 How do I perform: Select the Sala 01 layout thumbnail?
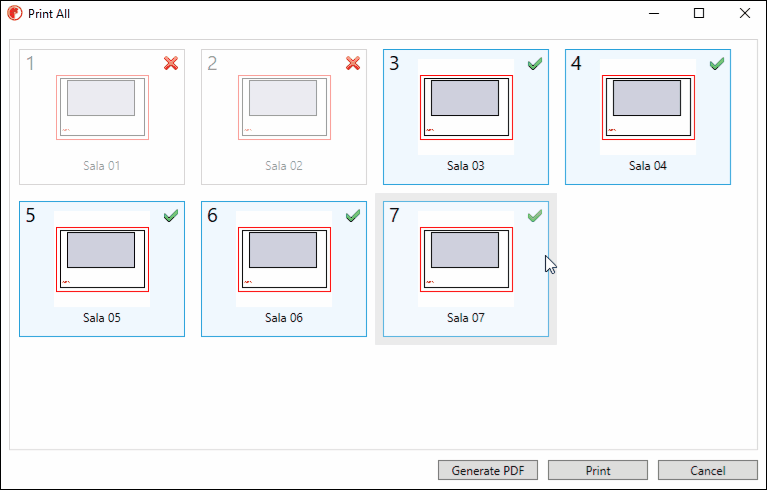click(102, 108)
